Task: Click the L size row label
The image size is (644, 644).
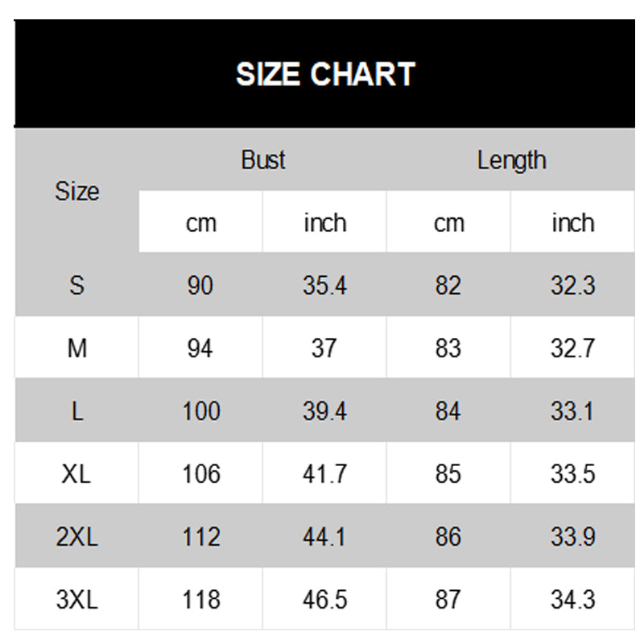Action: (x=77, y=411)
